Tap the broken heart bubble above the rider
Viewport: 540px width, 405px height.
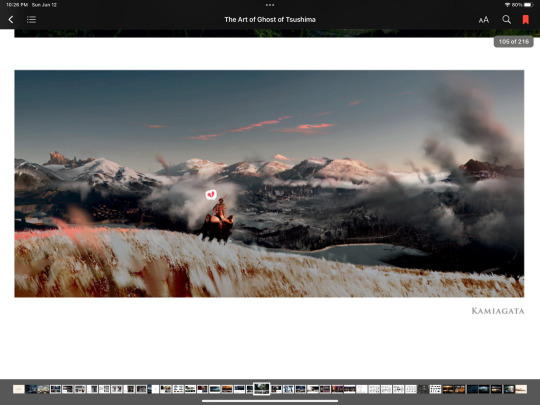point(211,195)
